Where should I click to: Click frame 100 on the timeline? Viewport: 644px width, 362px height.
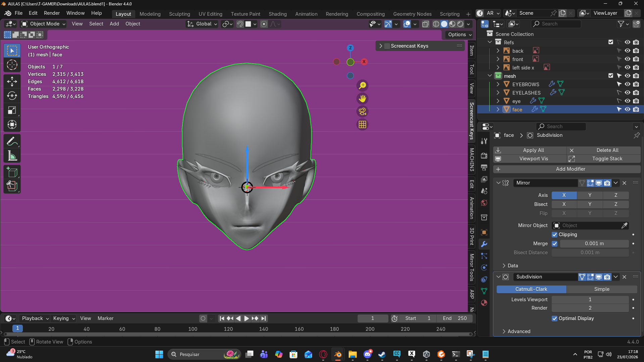[x=193, y=329]
